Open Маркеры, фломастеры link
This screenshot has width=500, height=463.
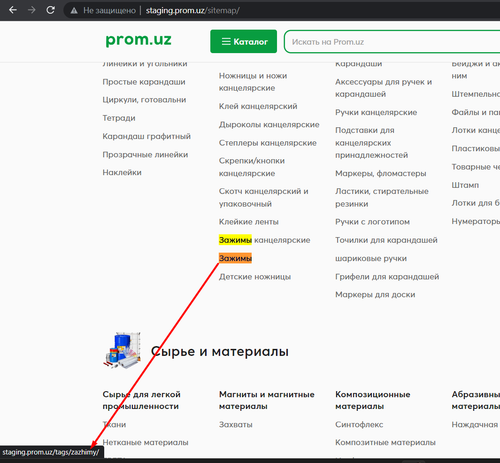point(380,173)
